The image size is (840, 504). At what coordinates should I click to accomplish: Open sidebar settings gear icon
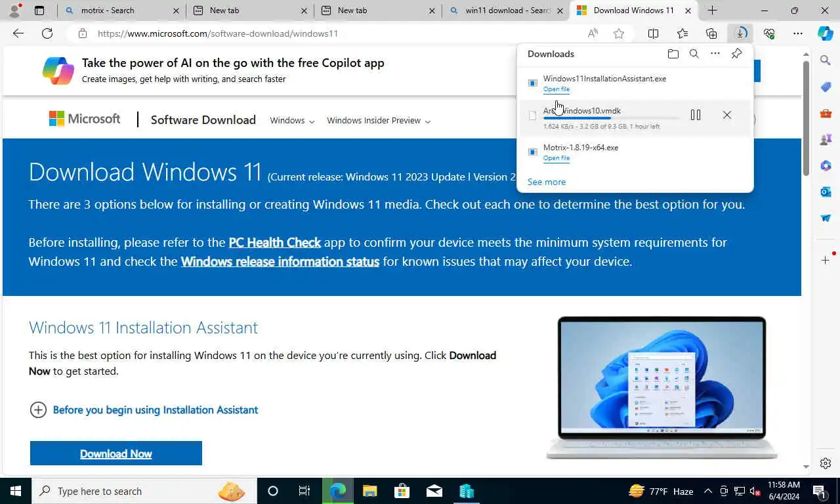point(826,463)
